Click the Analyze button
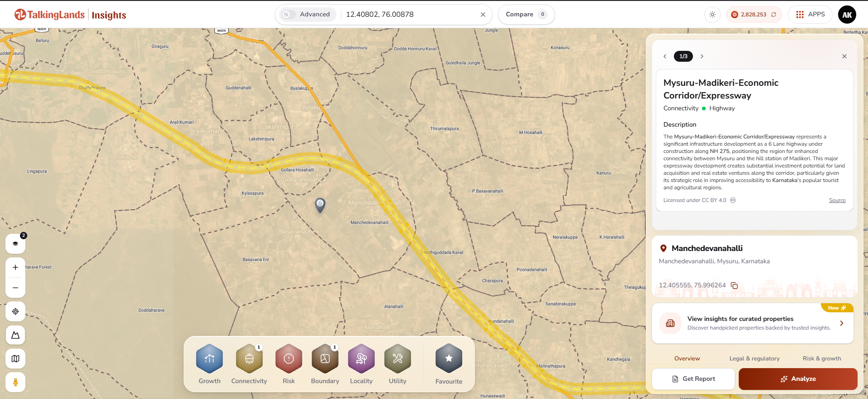 [798, 379]
